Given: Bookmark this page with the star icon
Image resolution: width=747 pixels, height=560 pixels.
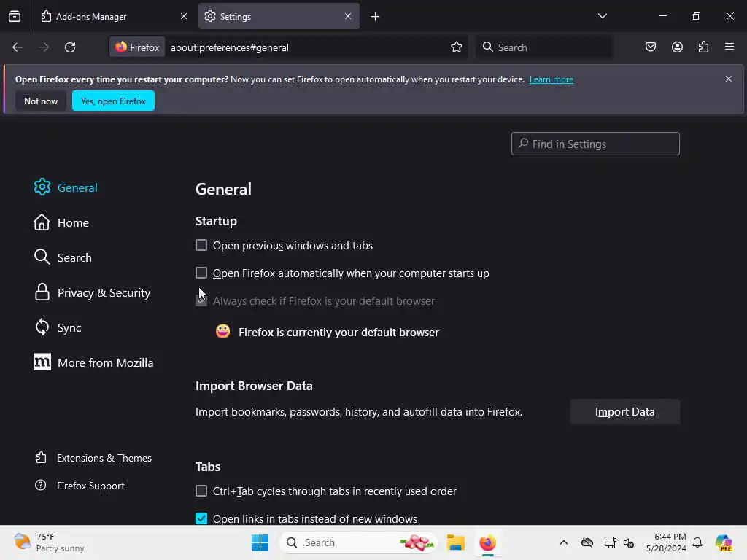Looking at the screenshot, I should (x=457, y=47).
